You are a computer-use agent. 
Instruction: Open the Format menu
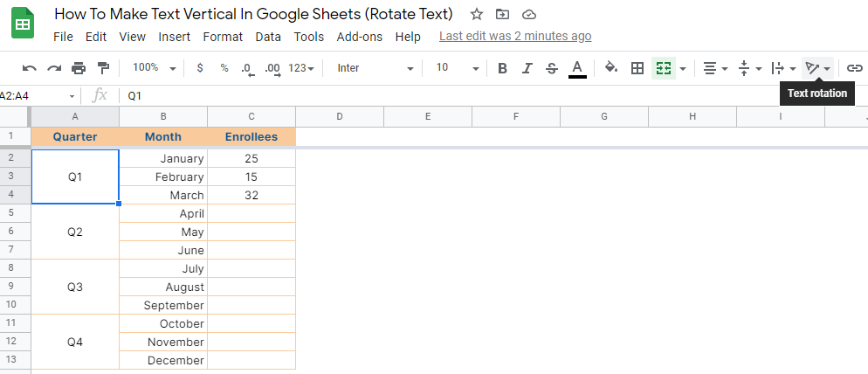pos(223,37)
